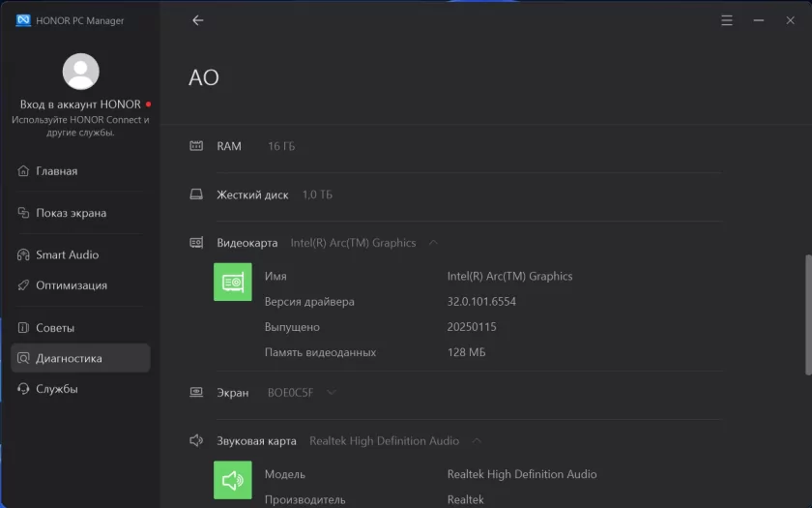Image resolution: width=812 pixels, height=508 pixels.
Task: Click the user avatar icon
Action: (80, 72)
